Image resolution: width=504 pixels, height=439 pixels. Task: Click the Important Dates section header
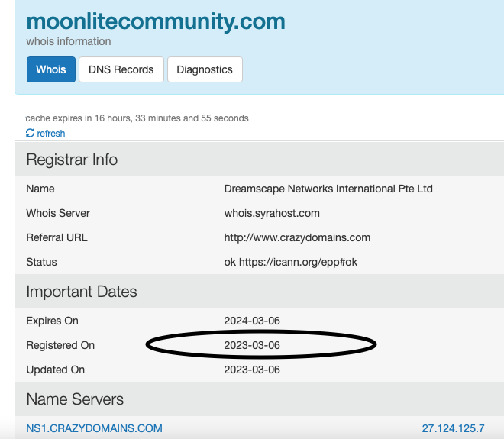pyautogui.click(x=81, y=292)
